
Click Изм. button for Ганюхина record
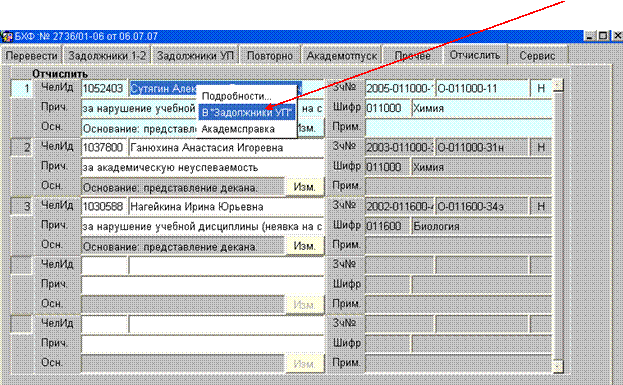304,187
